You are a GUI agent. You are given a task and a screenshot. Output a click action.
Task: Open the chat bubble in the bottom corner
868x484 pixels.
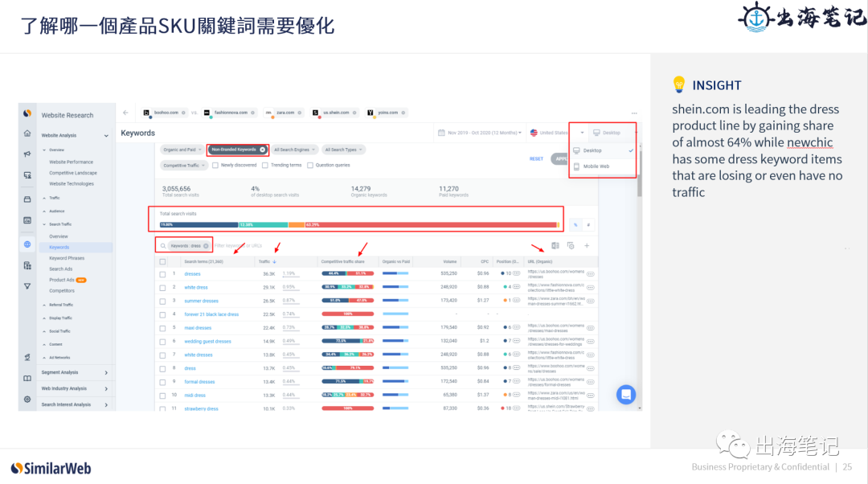coord(625,395)
